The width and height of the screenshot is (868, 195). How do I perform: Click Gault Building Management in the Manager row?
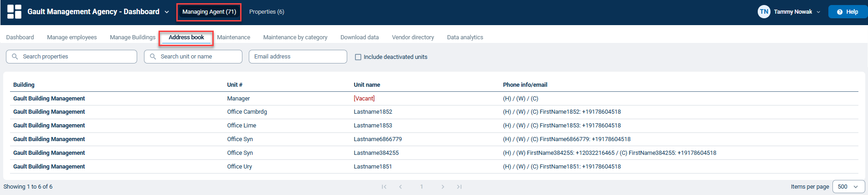click(x=49, y=99)
